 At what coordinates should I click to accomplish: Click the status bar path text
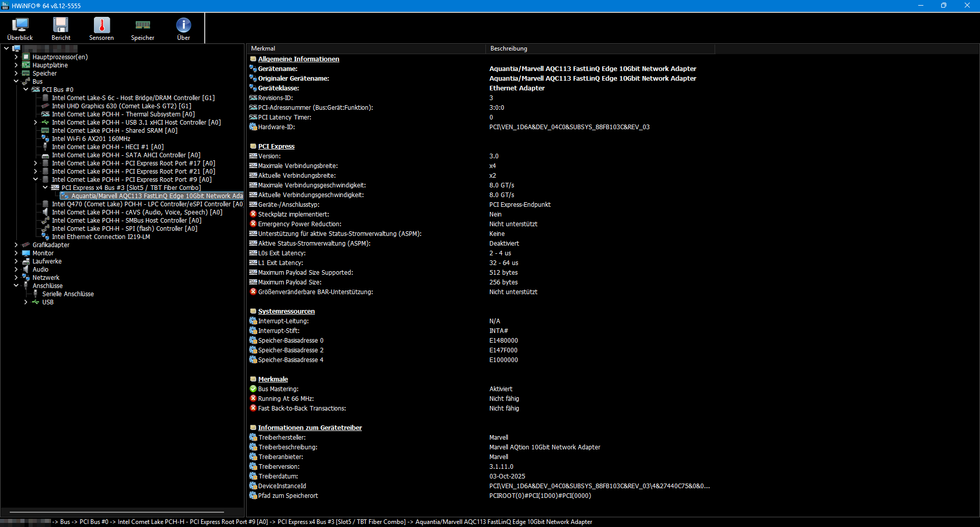(322, 522)
